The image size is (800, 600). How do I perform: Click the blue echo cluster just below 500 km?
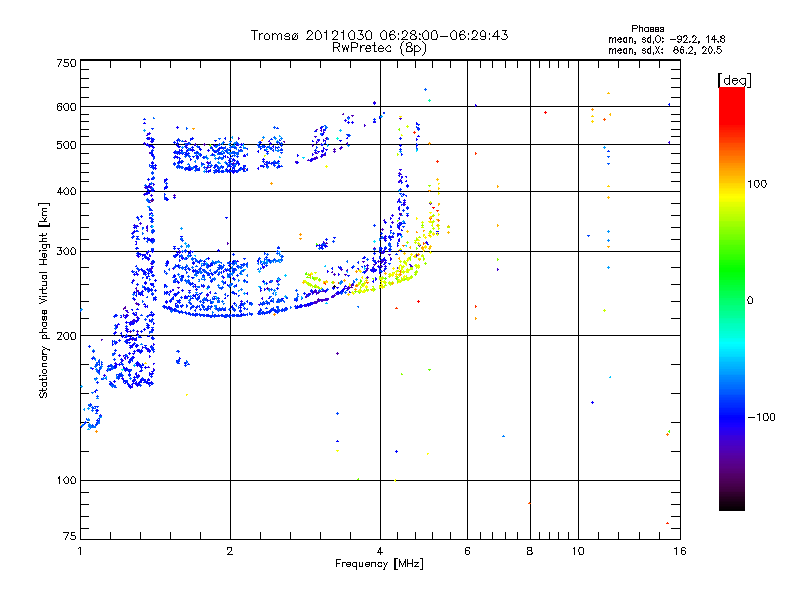pos(210,155)
